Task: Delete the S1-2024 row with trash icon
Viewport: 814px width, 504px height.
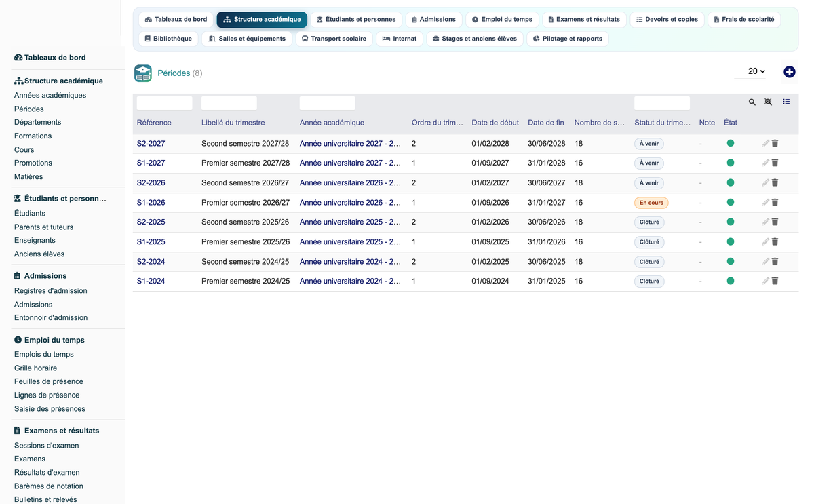Action: coord(775,281)
